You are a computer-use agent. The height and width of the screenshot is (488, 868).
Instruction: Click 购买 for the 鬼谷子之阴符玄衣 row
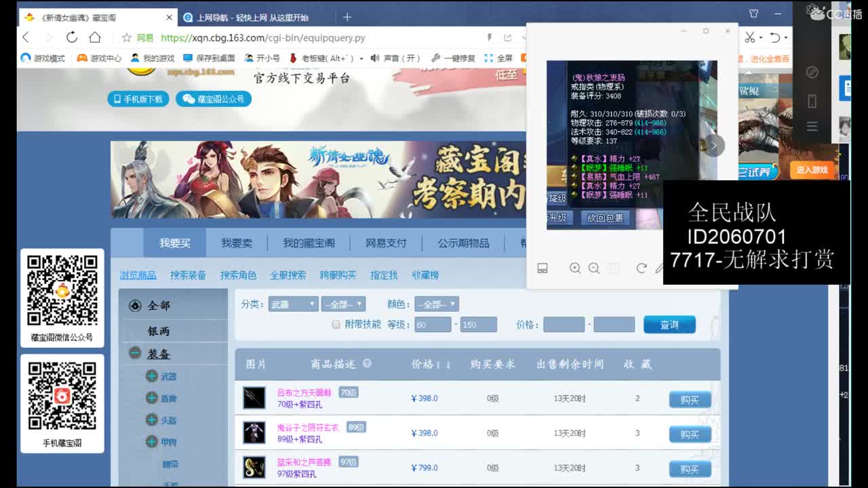(x=690, y=434)
